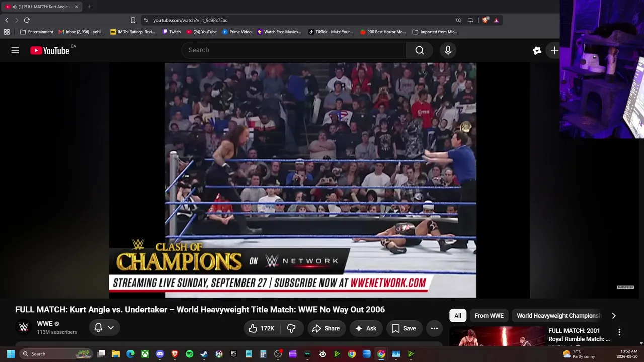Open the WWE channel name link
Viewport: 644px width, 362px height.
click(45, 324)
